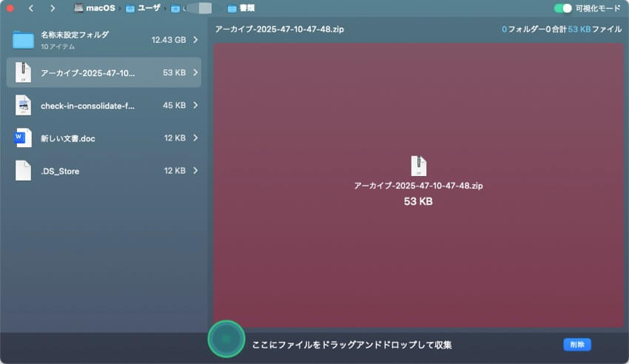This screenshot has height=364, width=629.
Task: Click the blurred user folder breadcrumb
Action: 192,8
